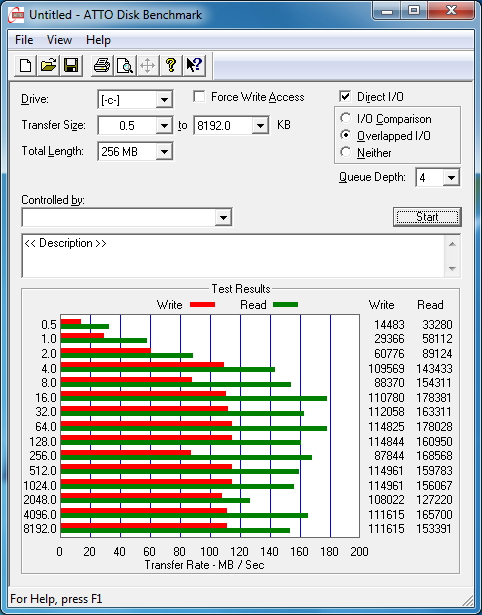Click read value 165700 for 4096.0 row
The width and height of the screenshot is (482, 615).
[x=435, y=514]
